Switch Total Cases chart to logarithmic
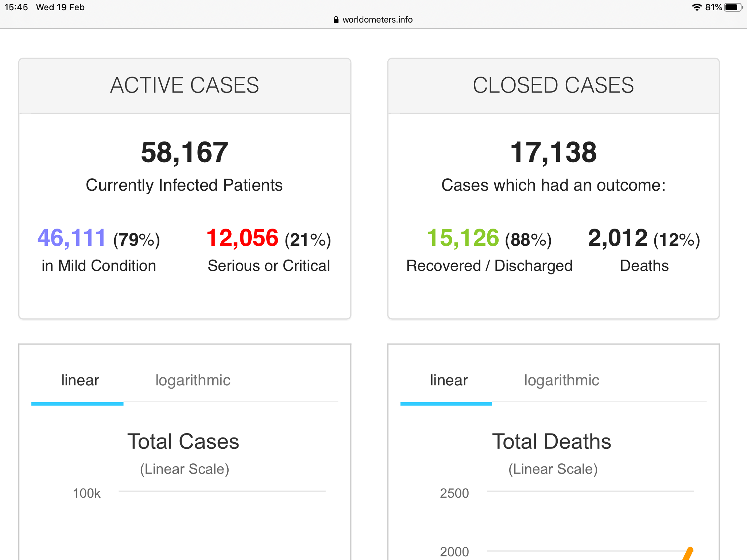The width and height of the screenshot is (747, 560). point(193,381)
